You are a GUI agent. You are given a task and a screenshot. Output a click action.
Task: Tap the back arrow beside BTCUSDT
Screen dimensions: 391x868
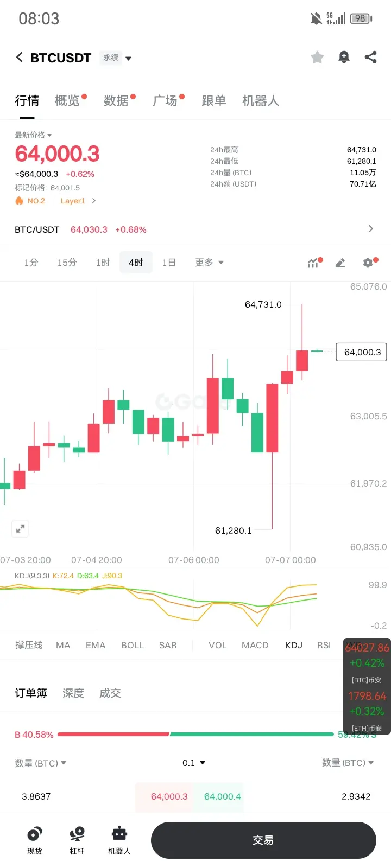pos(20,58)
